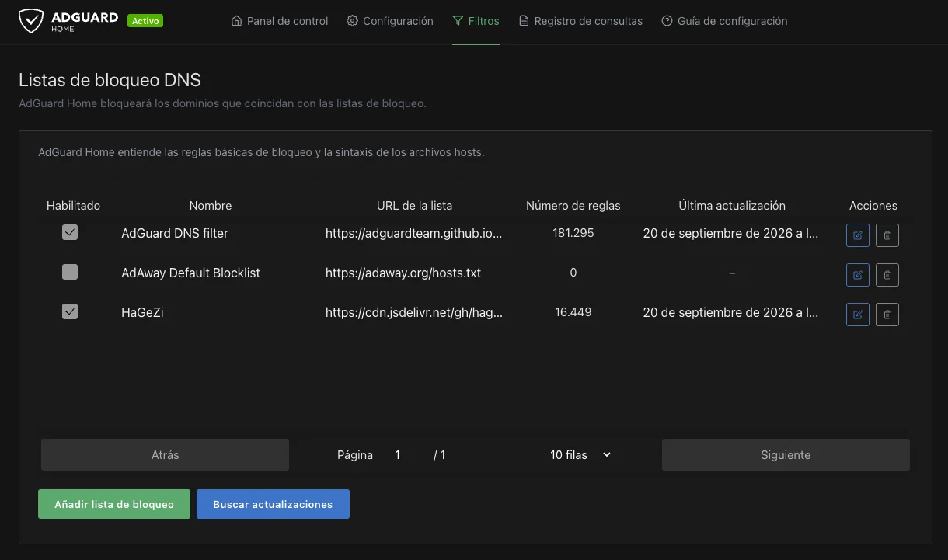The width and height of the screenshot is (948, 560).
Task: Open the Filtros menu
Action: 476,21
